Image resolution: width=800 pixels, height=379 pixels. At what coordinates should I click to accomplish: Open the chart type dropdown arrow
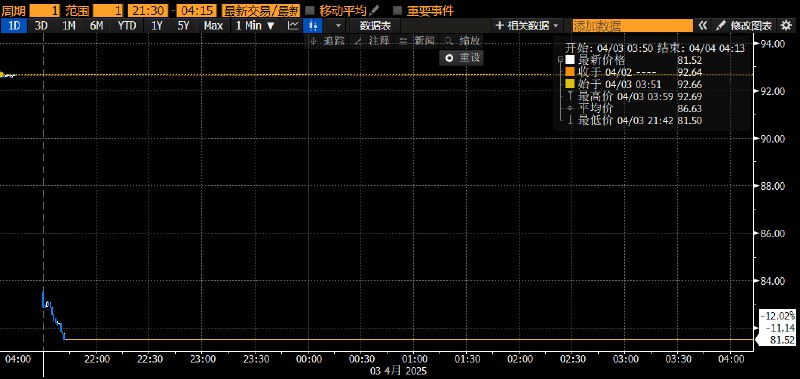[337, 26]
